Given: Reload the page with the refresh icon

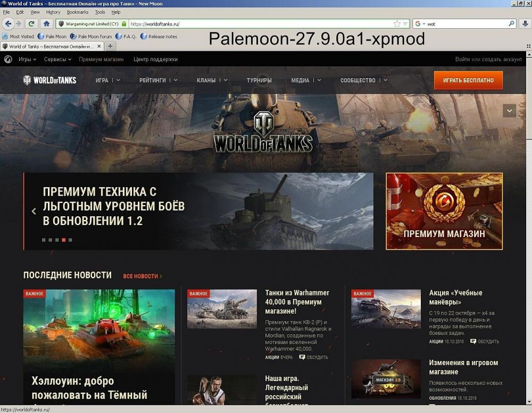Looking at the screenshot, I should [32, 24].
